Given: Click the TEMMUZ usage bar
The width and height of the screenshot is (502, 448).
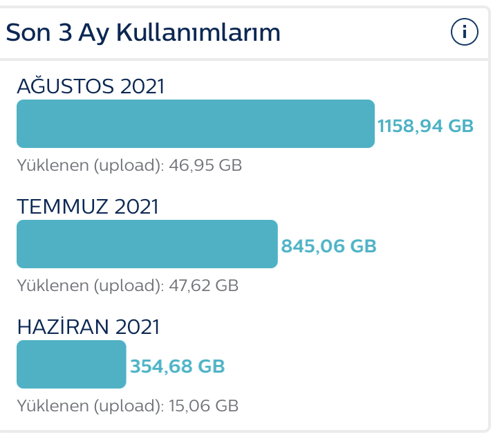Looking at the screenshot, I should pos(147,244).
